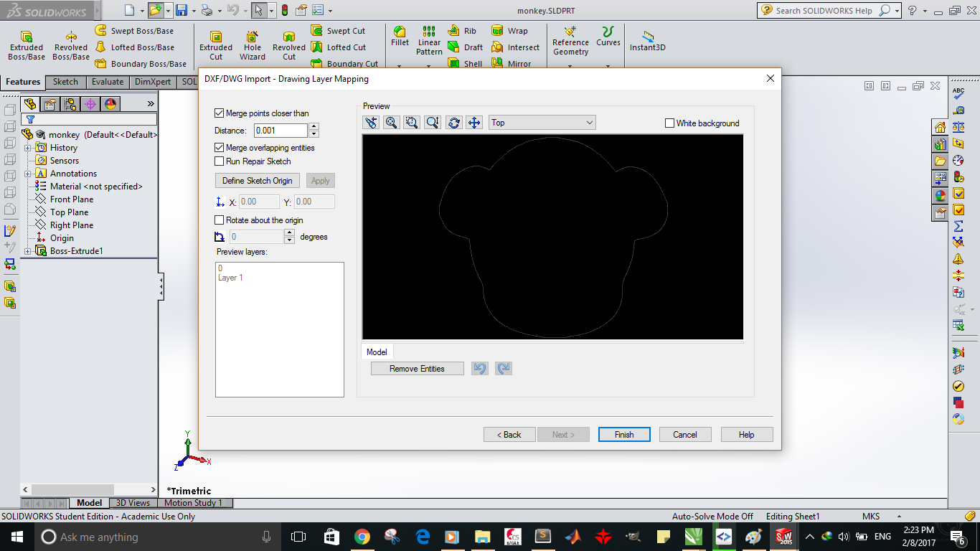Click the Save icon in top toolbar

click(x=182, y=10)
